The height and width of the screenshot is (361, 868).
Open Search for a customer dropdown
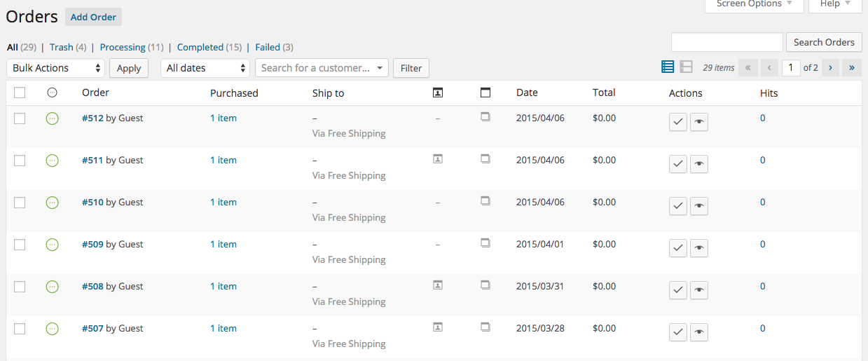(x=322, y=68)
